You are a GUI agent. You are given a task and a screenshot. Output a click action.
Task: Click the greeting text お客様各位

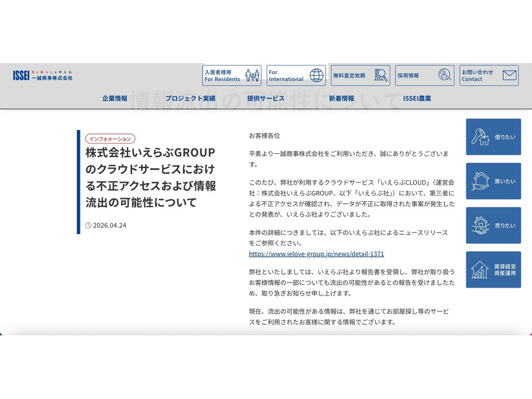click(265, 136)
